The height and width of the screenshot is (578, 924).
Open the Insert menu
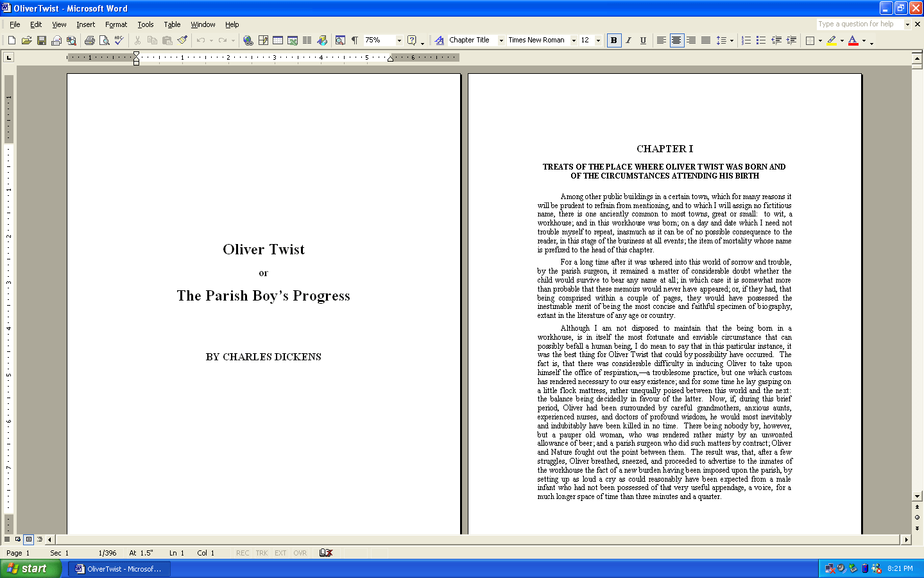click(x=85, y=24)
